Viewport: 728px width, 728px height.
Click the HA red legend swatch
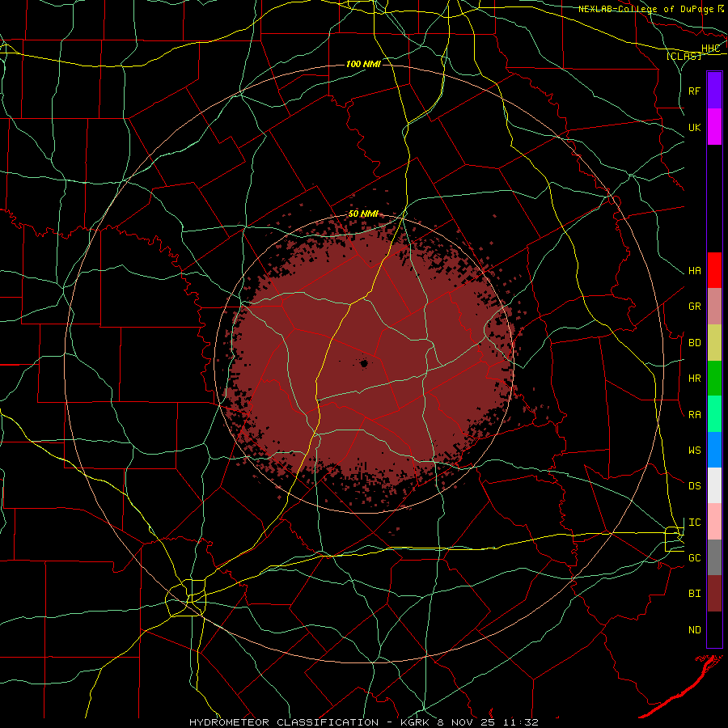(x=714, y=270)
